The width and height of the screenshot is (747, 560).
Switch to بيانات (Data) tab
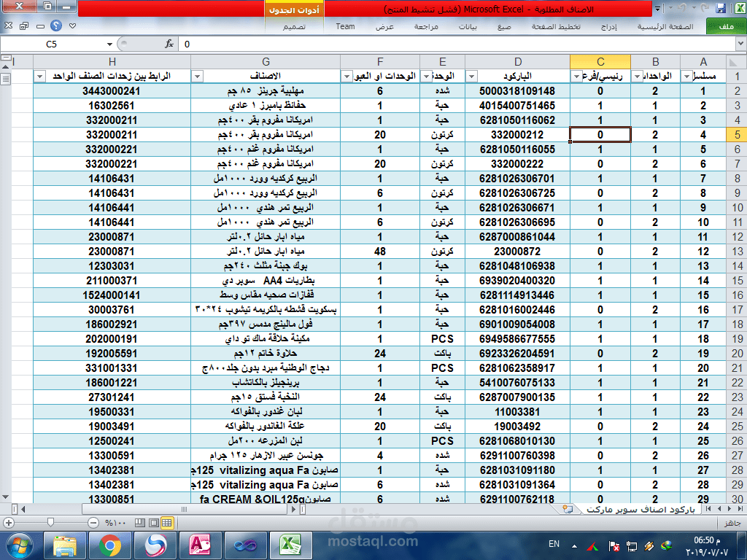point(468,27)
